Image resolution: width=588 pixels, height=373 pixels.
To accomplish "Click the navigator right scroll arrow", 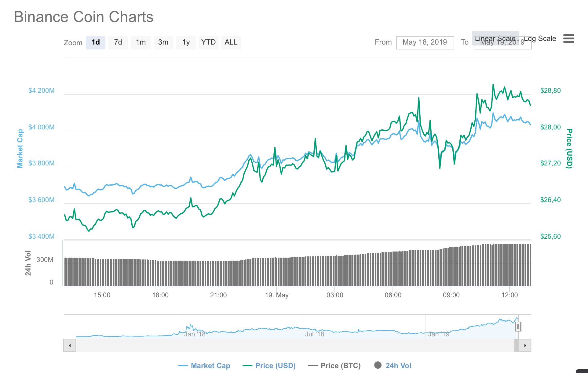I will tap(525, 345).
